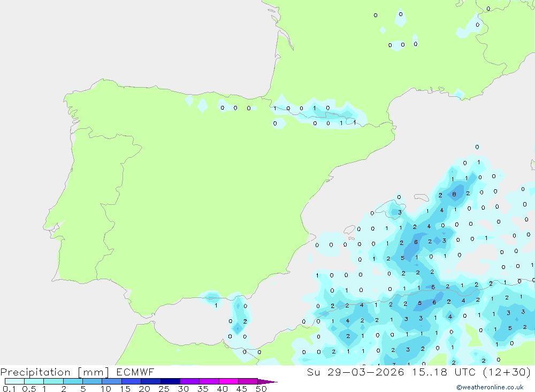Click the "ECMWF" model label

pos(135,372)
